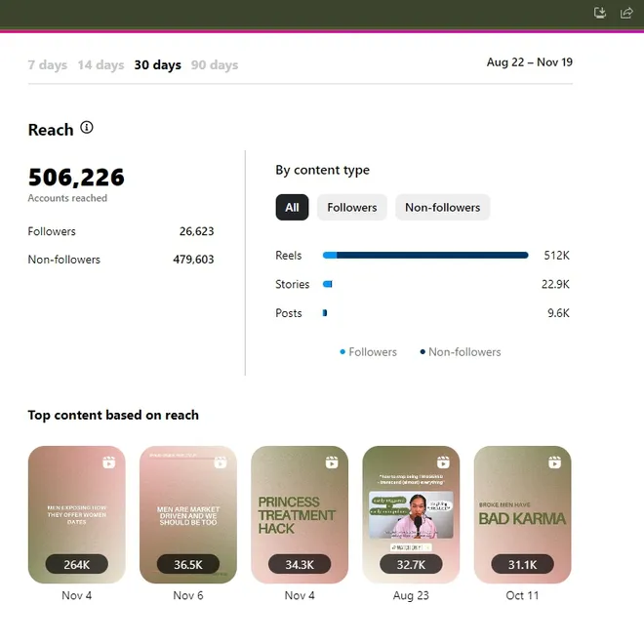Click the Oct 11 date label
This screenshot has height=644, width=644.
(x=522, y=595)
